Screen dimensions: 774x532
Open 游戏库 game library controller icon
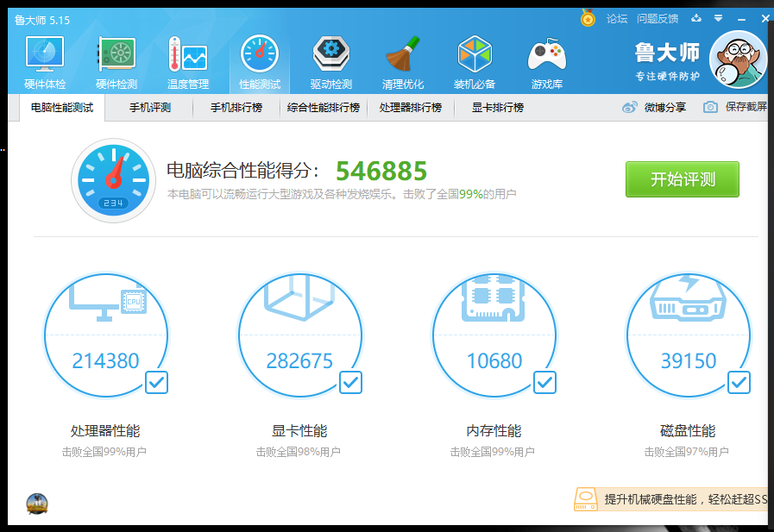click(x=546, y=60)
